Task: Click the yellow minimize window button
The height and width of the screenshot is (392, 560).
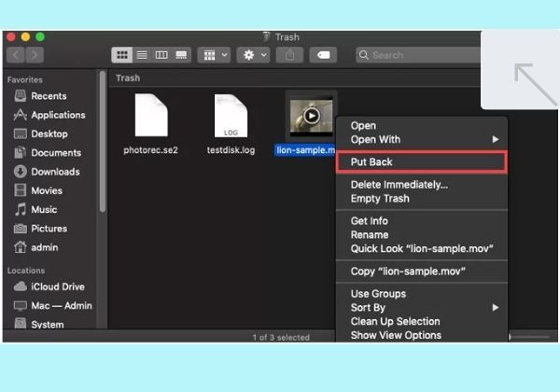Action: pyautogui.click(x=25, y=36)
